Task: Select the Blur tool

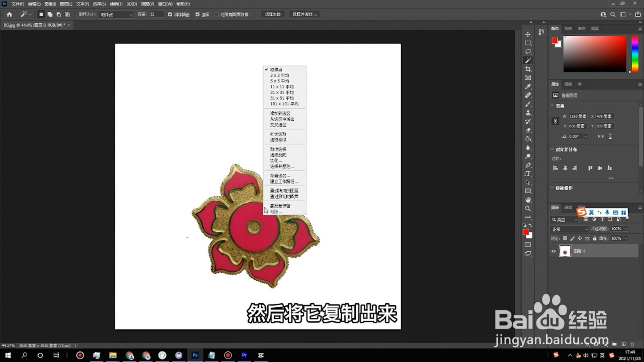Action: click(x=528, y=148)
